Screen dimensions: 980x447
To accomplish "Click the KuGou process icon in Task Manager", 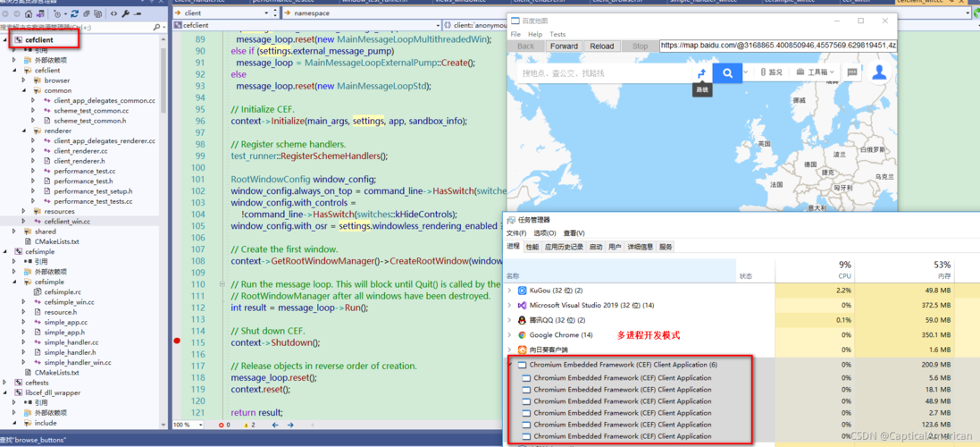I will click(x=523, y=290).
